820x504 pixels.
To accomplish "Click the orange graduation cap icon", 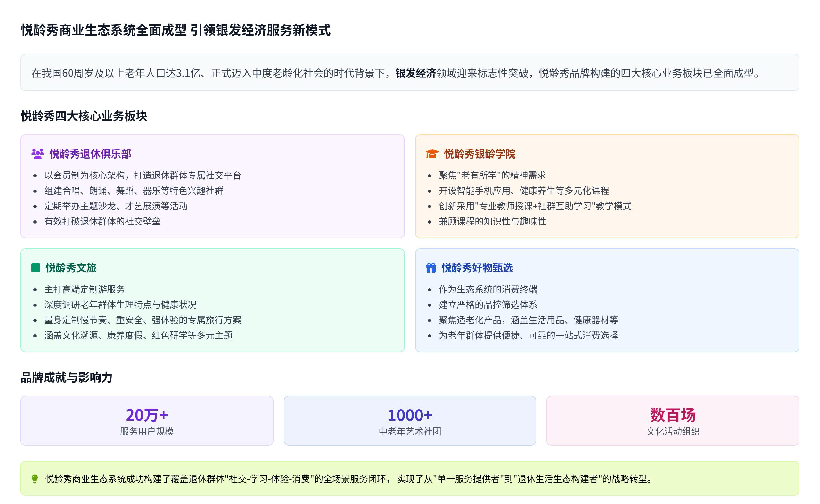I will point(432,154).
